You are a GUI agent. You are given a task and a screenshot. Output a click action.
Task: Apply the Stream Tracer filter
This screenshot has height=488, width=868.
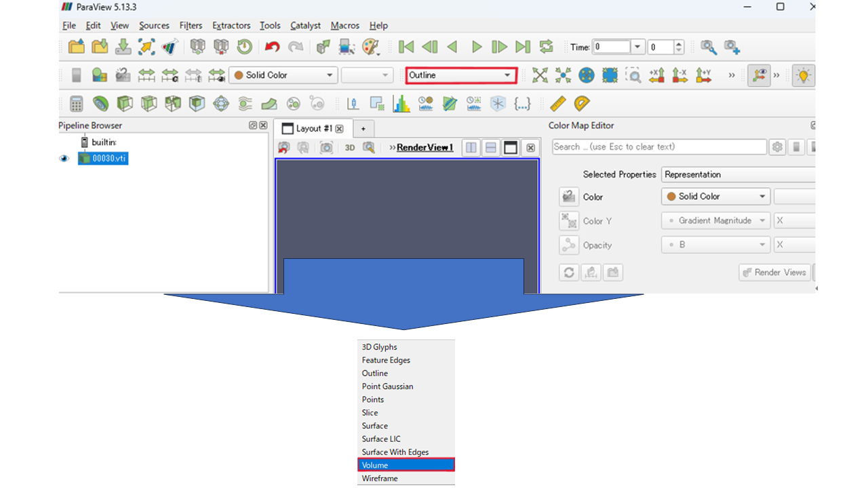[x=245, y=104]
